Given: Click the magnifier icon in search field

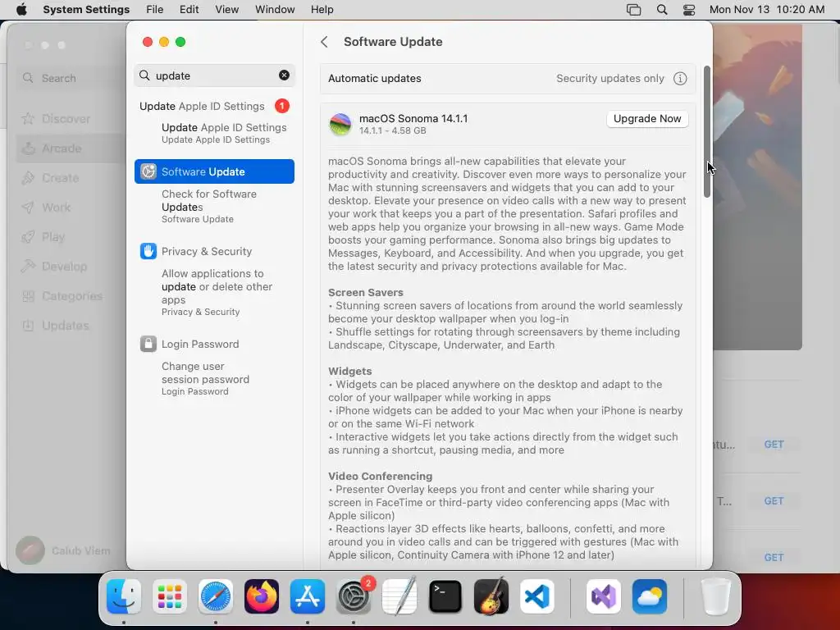Looking at the screenshot, I should pos(144,75).
